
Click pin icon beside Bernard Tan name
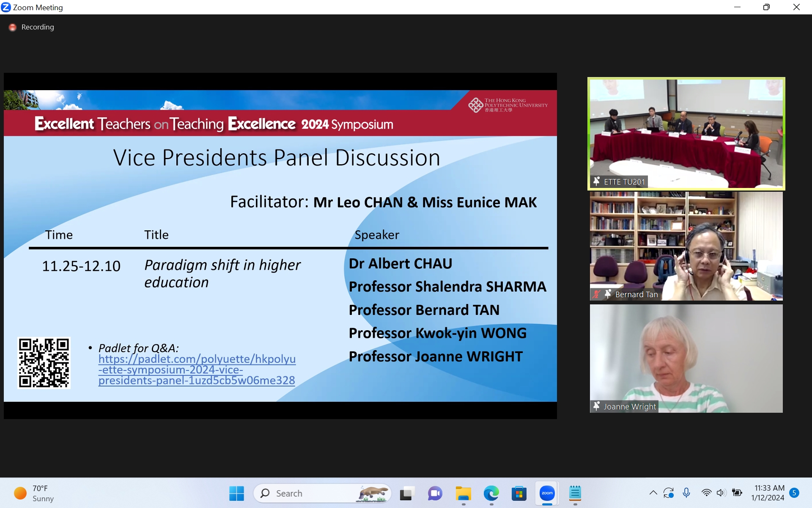tap(608, 294)
